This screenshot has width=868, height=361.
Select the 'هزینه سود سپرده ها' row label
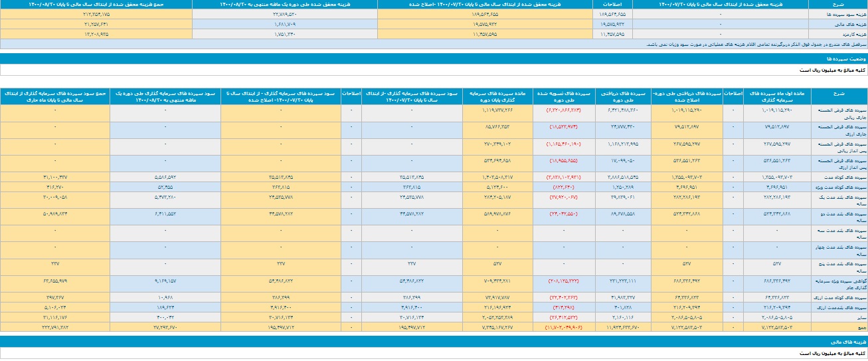[x=837, y=13]
